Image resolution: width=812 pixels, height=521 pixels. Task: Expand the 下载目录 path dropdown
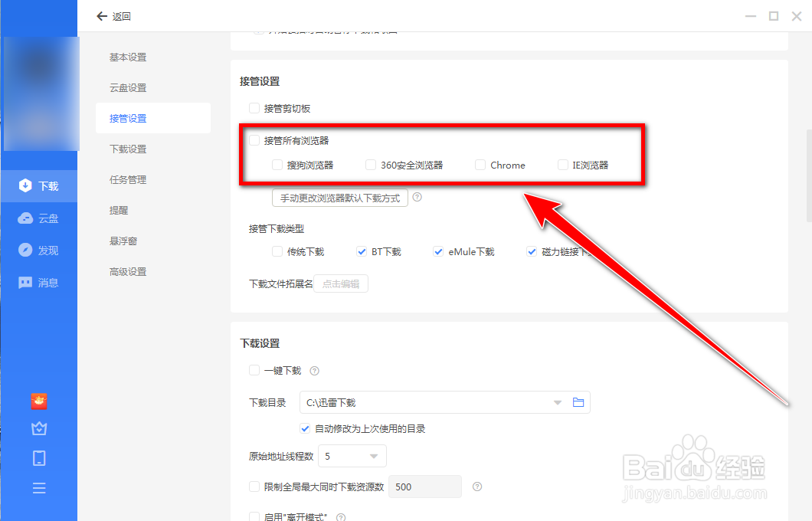point(557,402)
